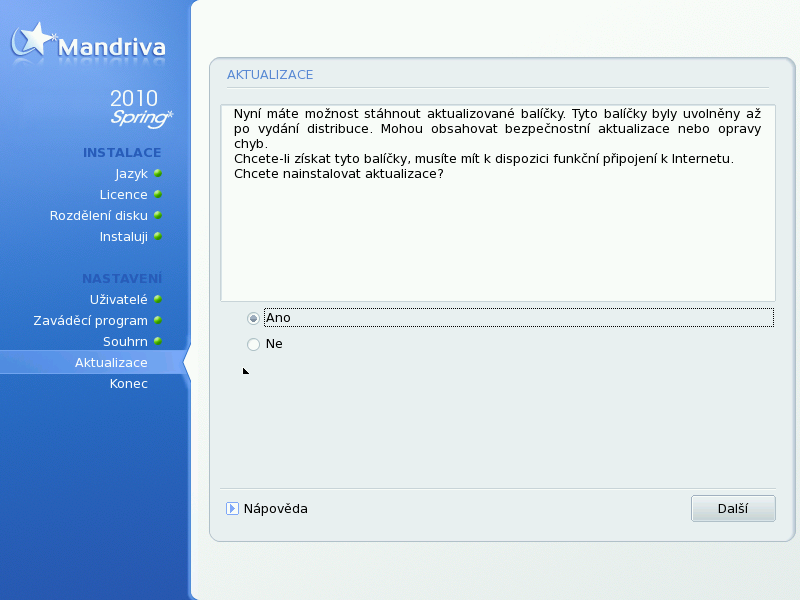Image resolution: width=800 pixels, height=600 pixels.
Task: Select the Rozdělení disku step
Action: click(98, 215)
